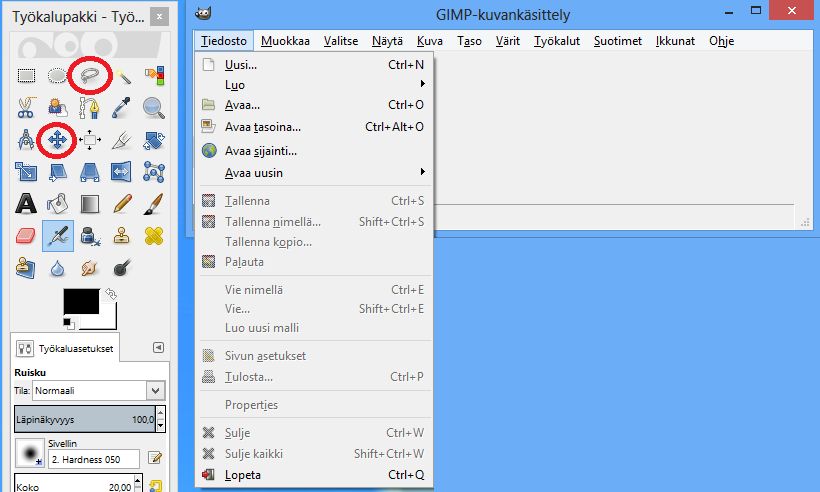
Task: Activate the Fuzzy Select magic wand
Action: click(122, 75)
